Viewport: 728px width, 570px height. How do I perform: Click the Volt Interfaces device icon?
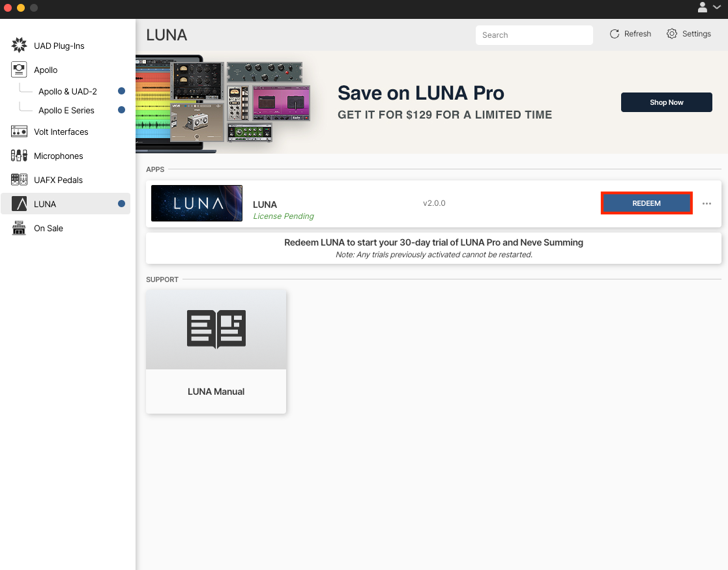point(19,132)
